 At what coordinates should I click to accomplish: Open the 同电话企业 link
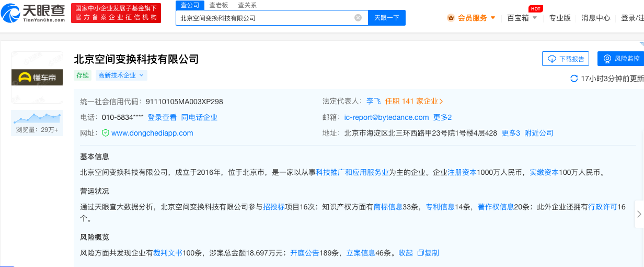point(199,117)
